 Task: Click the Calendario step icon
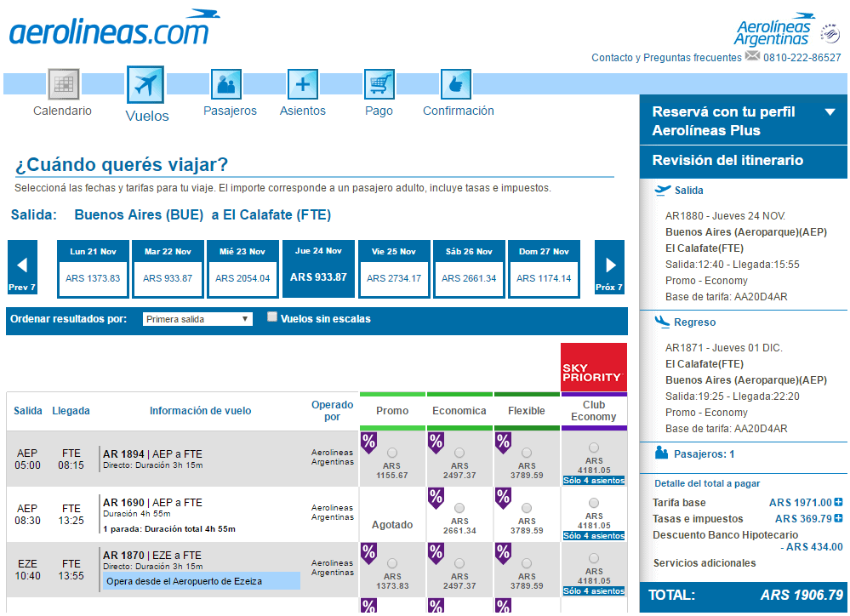[x=64, y=84]
